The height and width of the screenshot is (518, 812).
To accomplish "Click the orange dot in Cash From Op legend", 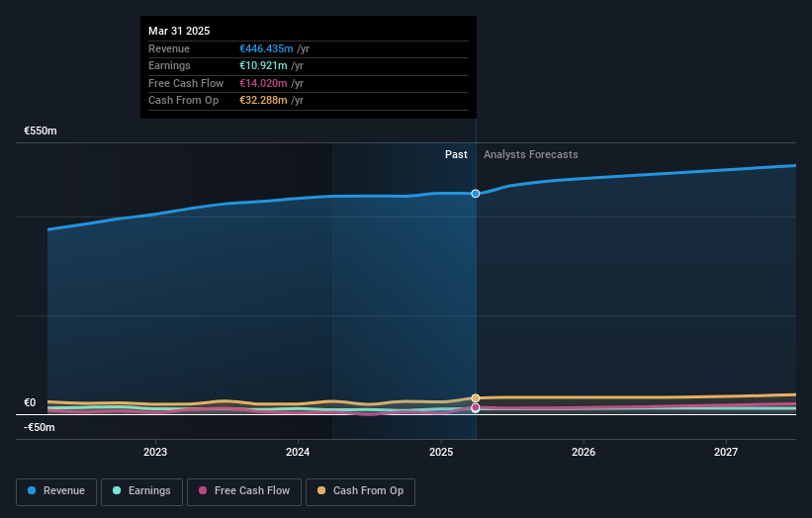I will [321, 490].
